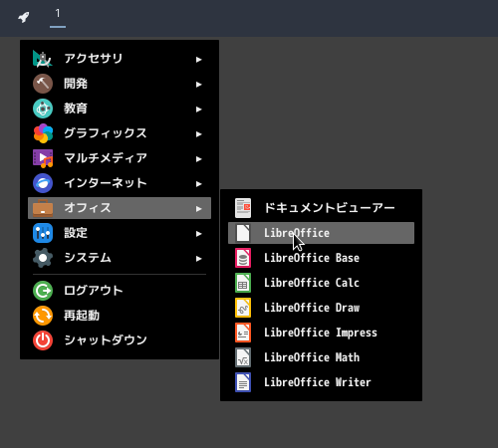Viewport: 498px width, 448px height.
Task: Launch ドキュメントビューアー from submenu
Action: pos(321,208)
